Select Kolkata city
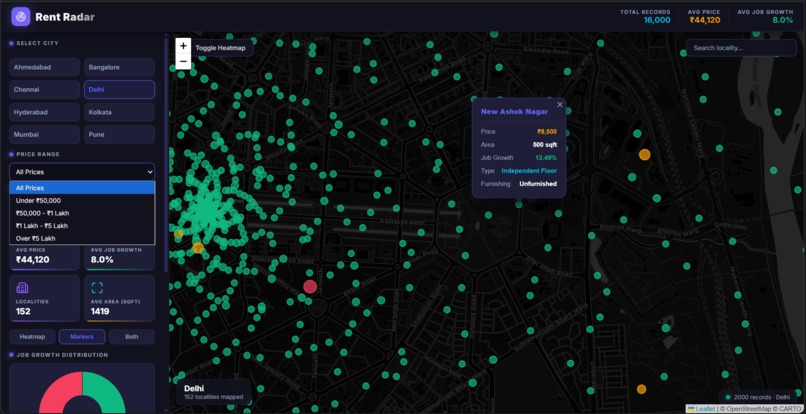Viewport: 806px width, 414px height. pos(119,112)
